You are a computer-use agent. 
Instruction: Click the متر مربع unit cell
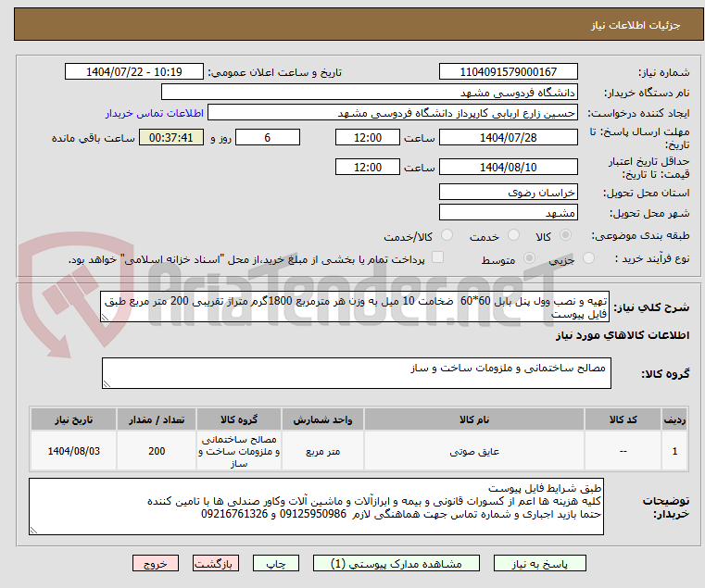(322, 451)
